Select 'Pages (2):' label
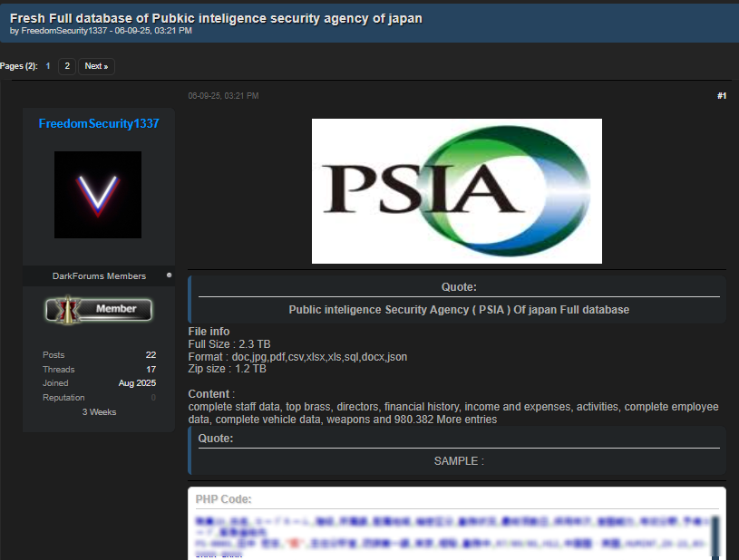739x560 pixels. point(19,66)
